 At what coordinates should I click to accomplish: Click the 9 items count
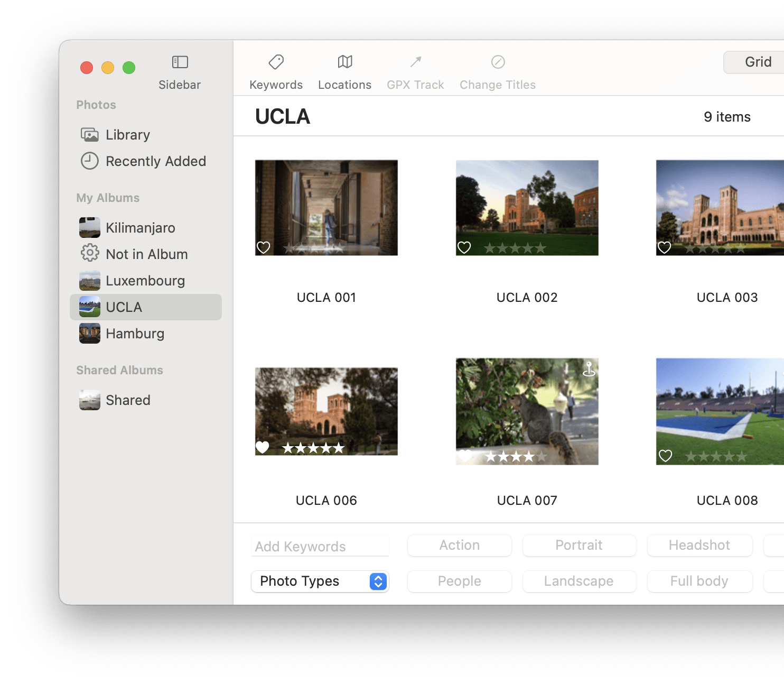click(727, 117)
